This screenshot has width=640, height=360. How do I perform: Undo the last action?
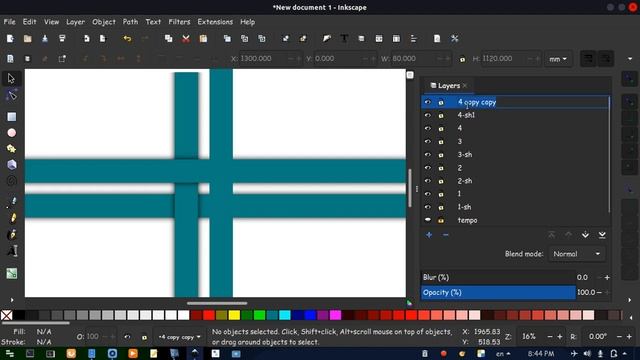pyautogui.click(x=127, y=38)
